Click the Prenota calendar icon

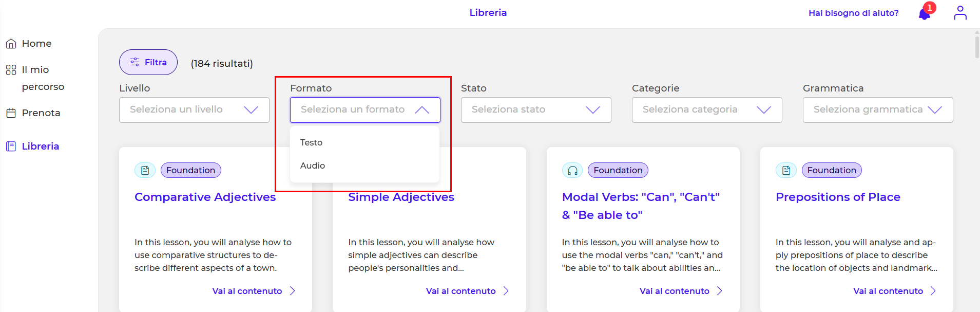(x=11, y=113)
